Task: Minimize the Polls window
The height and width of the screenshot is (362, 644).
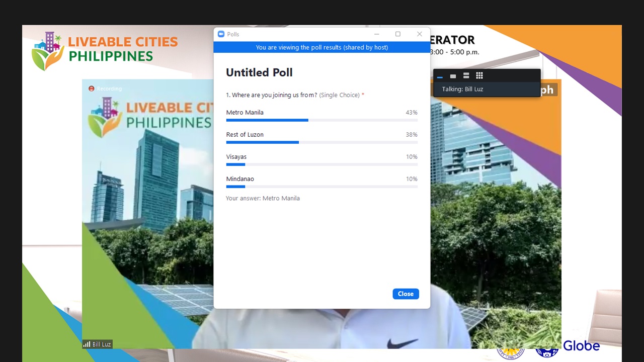Action: [376, 34]
